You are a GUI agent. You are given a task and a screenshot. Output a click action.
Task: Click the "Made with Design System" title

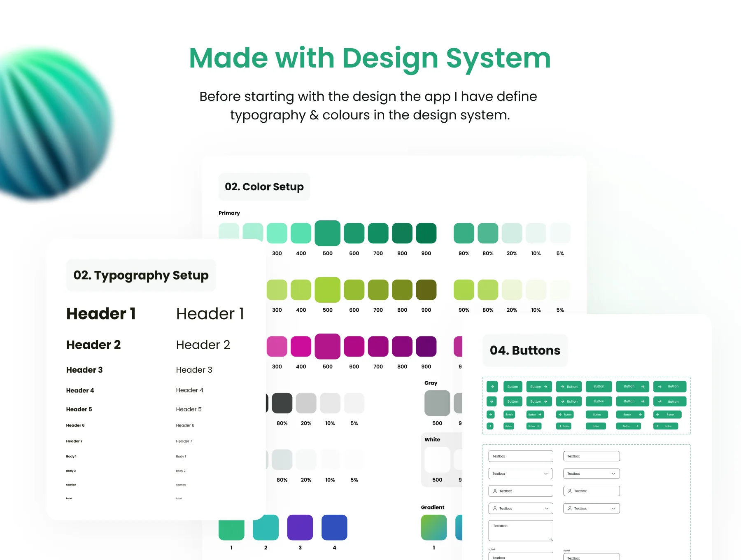(x=370, y=58)
